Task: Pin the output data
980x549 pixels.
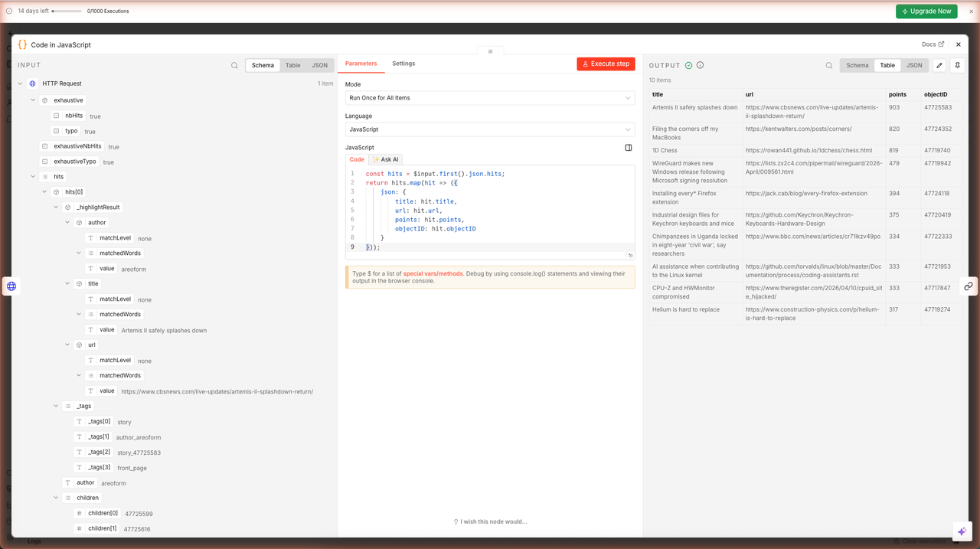Action: point(957,66)
